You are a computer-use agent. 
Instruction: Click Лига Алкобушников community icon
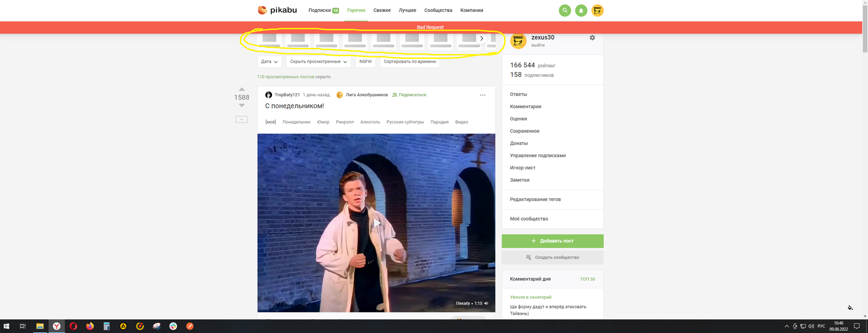(339, 95)
